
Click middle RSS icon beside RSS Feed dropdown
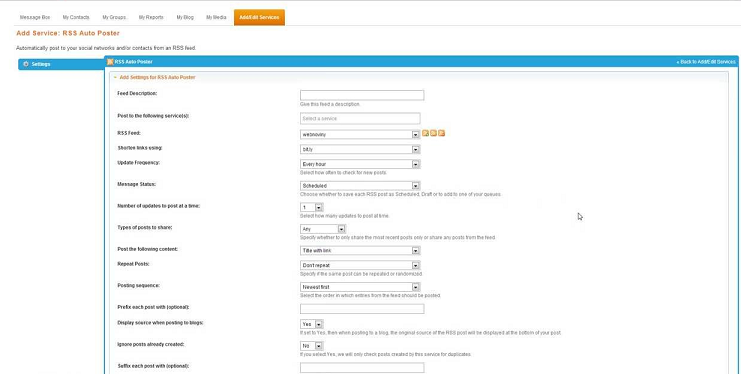(433, 133)
